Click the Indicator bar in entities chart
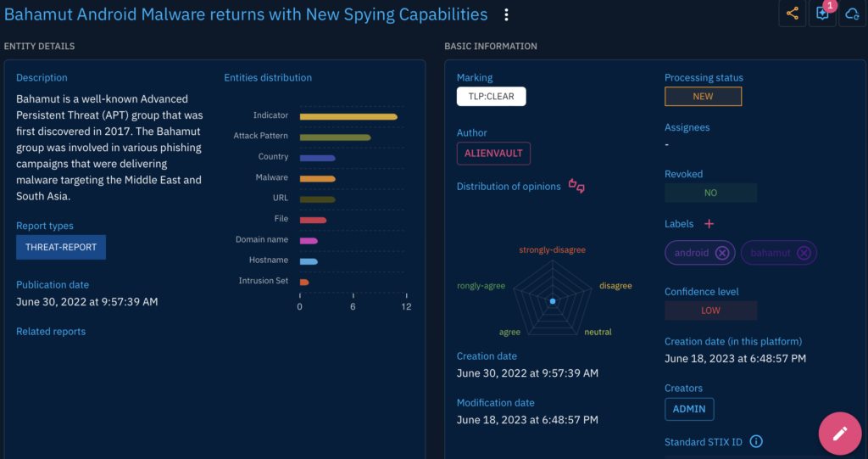This screenshot has height=459, width=868. pos(348,116)
